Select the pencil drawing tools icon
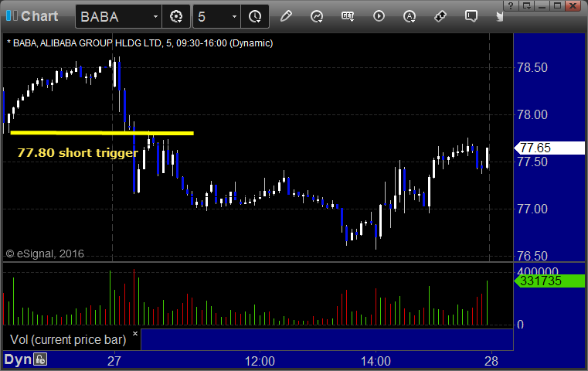Viewport: 588px width, 371px height. 286,16
